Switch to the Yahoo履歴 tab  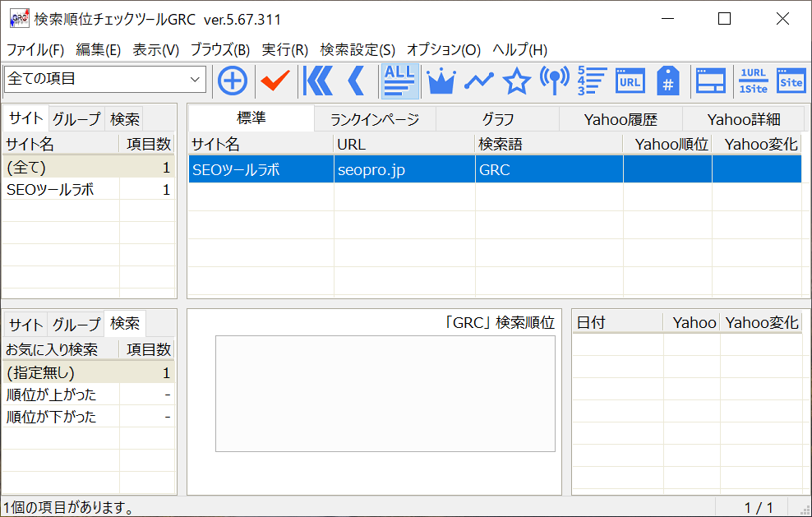coord(621,120)
